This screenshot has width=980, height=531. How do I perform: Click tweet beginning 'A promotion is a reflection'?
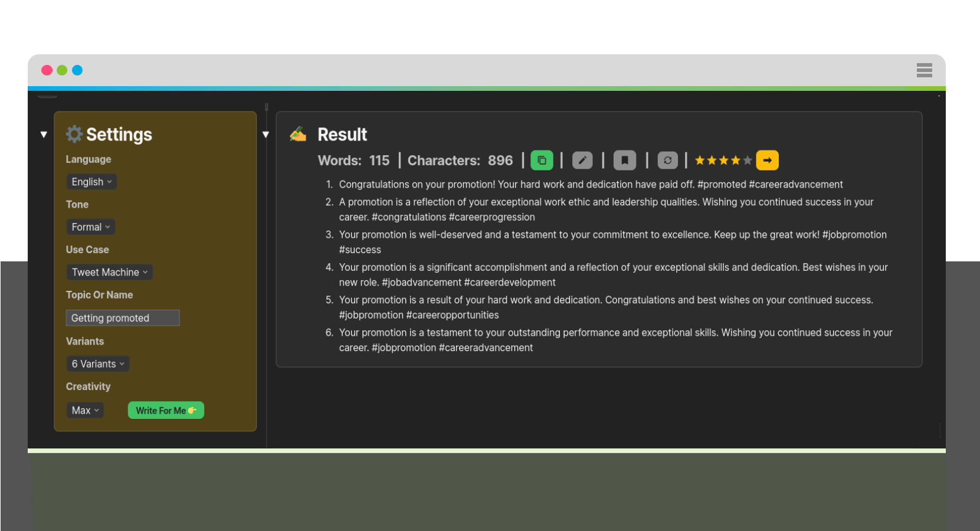[x=606, y=209]
